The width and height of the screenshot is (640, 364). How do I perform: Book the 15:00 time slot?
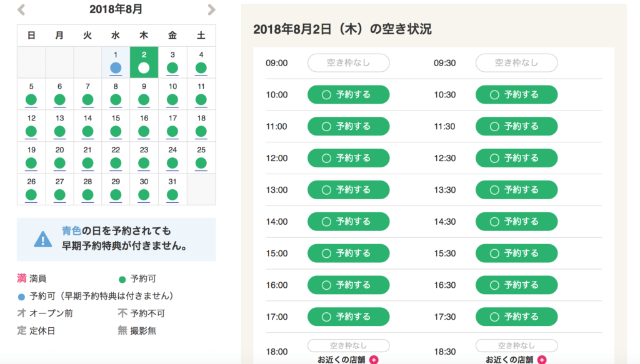(x=348, y=253)
